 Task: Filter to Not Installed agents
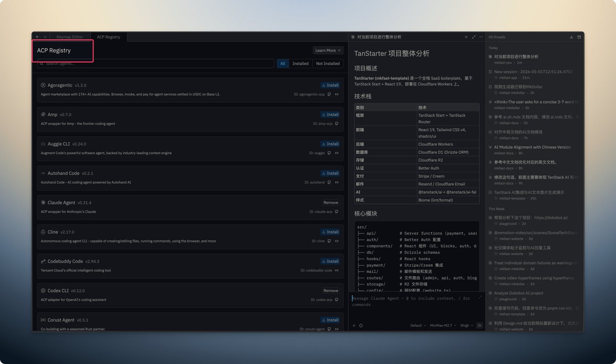pyautogui.click(x=328, y=64)
